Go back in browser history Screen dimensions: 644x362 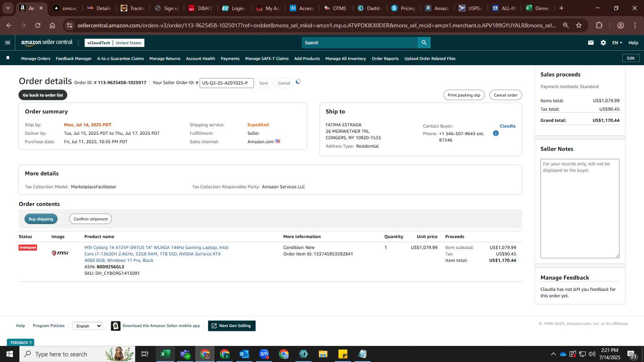[9, 25]
